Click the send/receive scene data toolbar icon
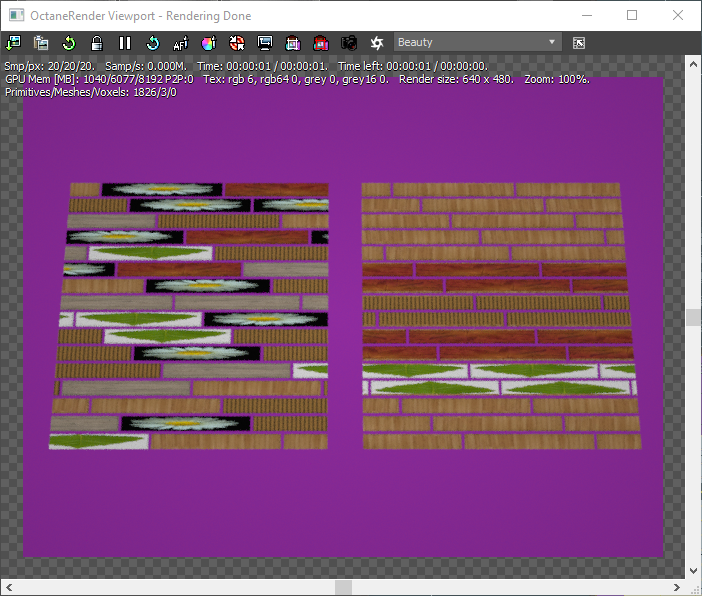Screen dimensions: 702x596 click(x=13, y=43)
